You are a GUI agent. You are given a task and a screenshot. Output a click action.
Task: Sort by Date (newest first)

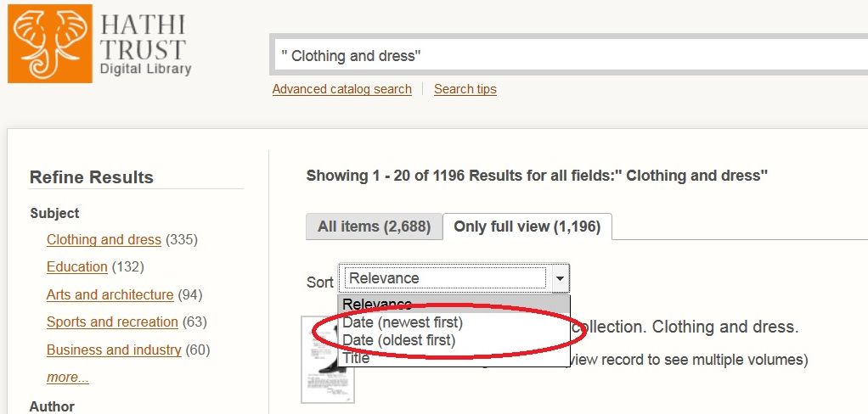pyautogui.click(x=402, y=322)
